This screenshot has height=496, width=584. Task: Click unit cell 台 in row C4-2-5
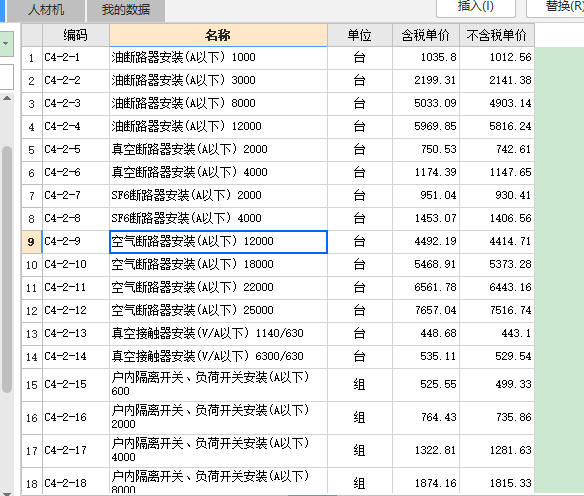pos(359,150)
